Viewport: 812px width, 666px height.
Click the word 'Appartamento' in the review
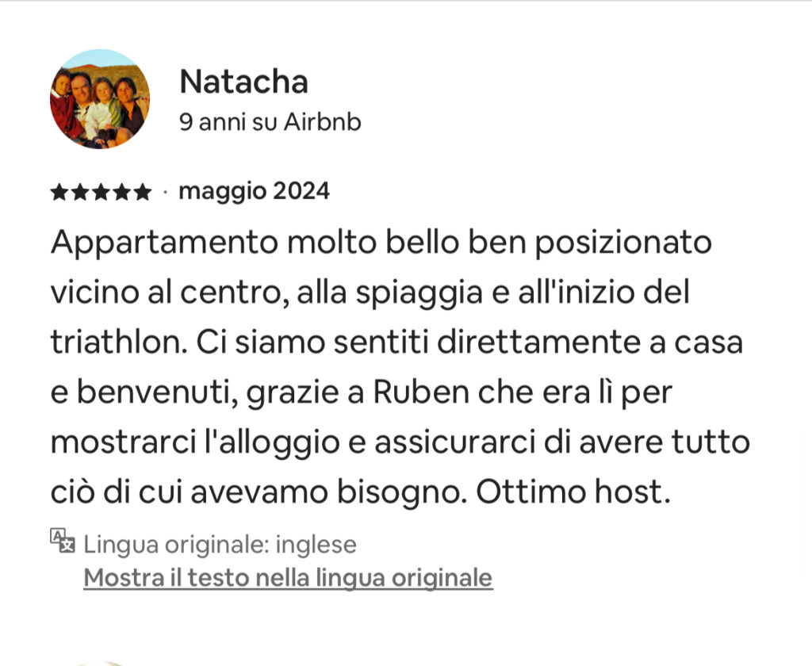[x=164, y=243]
